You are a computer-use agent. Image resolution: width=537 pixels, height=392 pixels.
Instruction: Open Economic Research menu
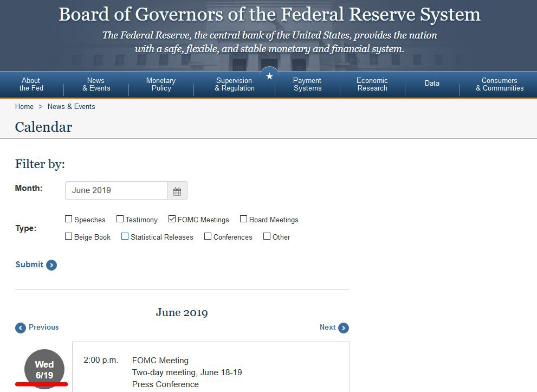(372, 84)
